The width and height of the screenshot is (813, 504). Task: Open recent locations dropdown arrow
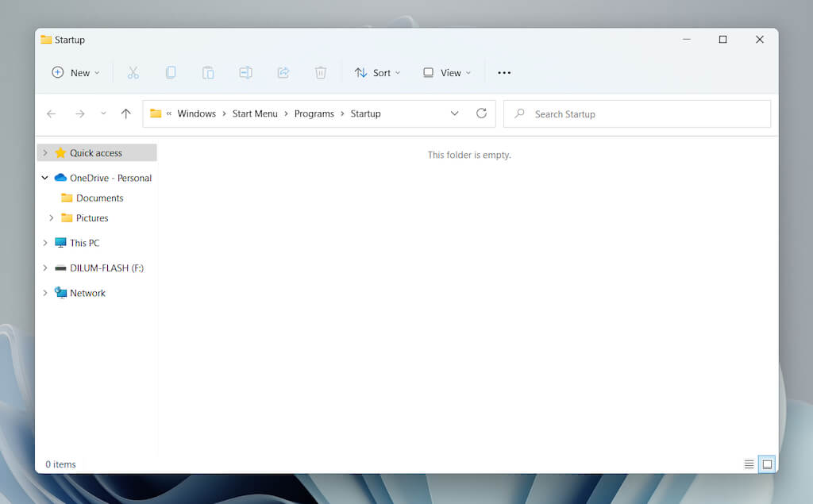click(x=103, y=113)
